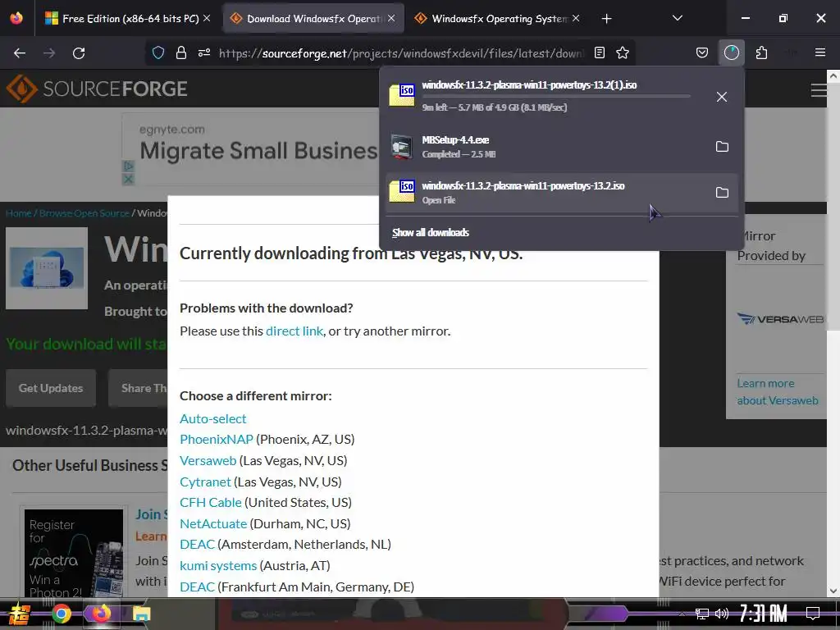Select NetActuate mirror
840x630 pixels.
point(213,523)
